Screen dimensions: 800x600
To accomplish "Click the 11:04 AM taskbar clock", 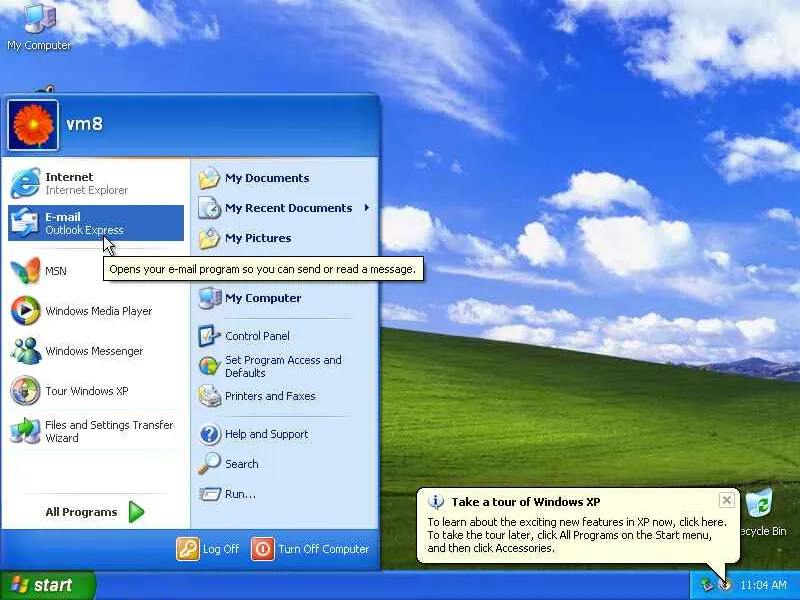I will (x=763, y=585).
